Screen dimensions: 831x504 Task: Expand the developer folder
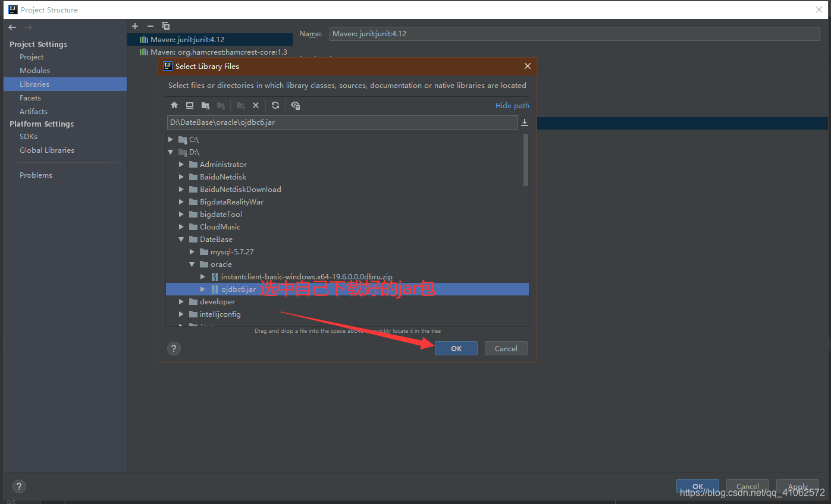181,302
